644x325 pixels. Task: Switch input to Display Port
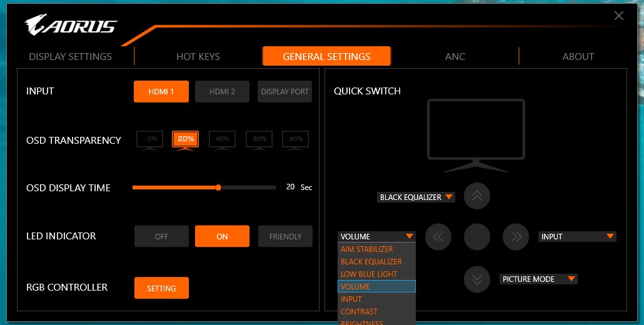(284, 91)
